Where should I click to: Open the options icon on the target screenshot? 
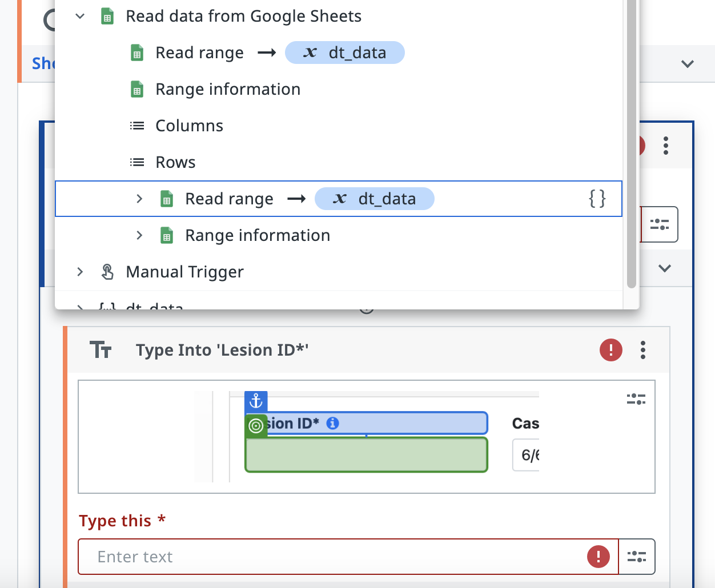pos(636,399)
